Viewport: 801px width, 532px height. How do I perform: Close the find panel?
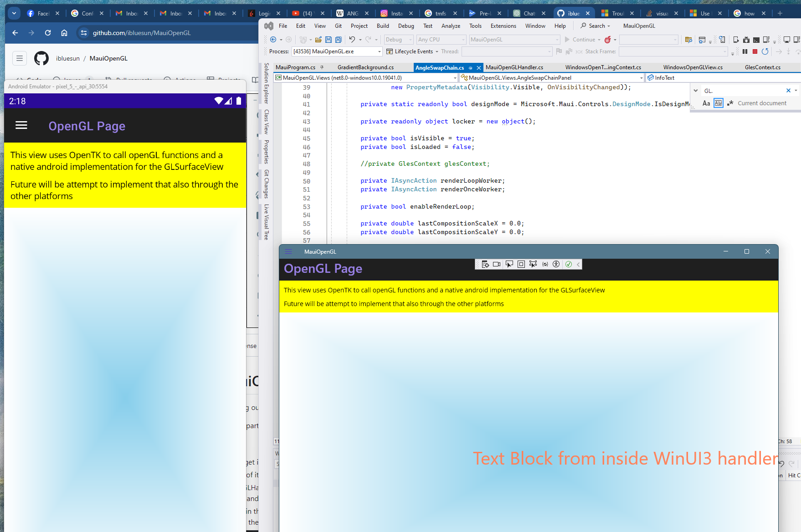(788, 91)
